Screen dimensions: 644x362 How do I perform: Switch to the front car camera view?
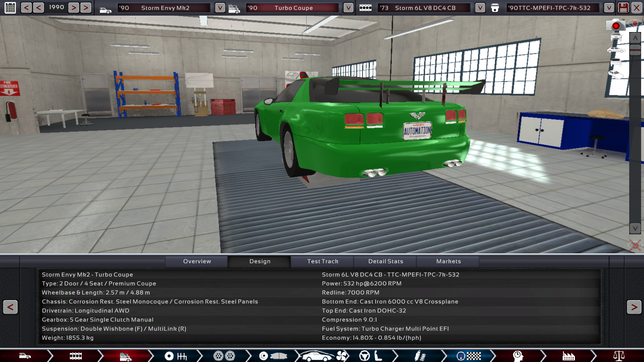click(x=616, y=37)
